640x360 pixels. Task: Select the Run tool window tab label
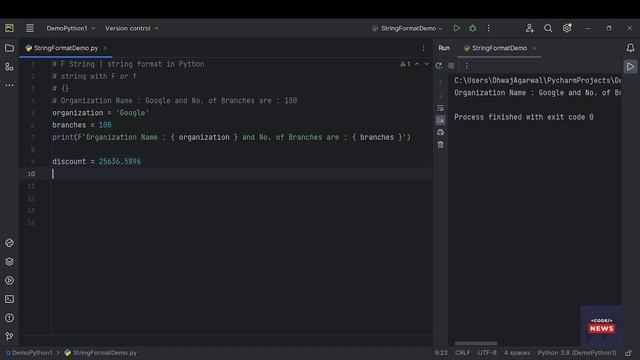tap(444, 48)
